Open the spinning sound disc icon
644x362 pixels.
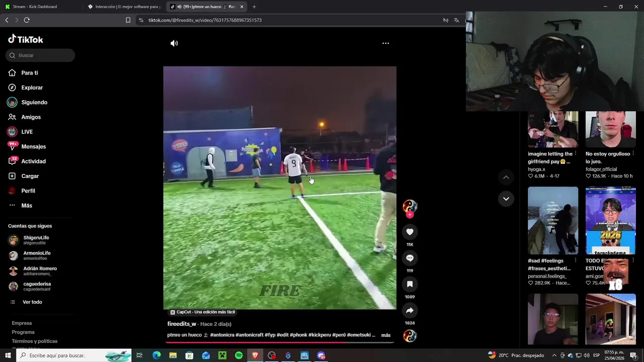410,336
